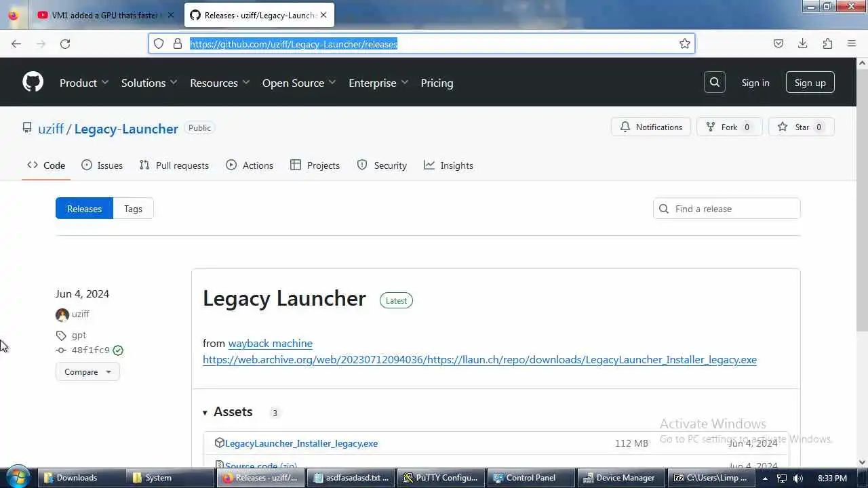Open the Firefox hamburger menu
Screen dimensions: 868x488
click(x=852, y=43)
